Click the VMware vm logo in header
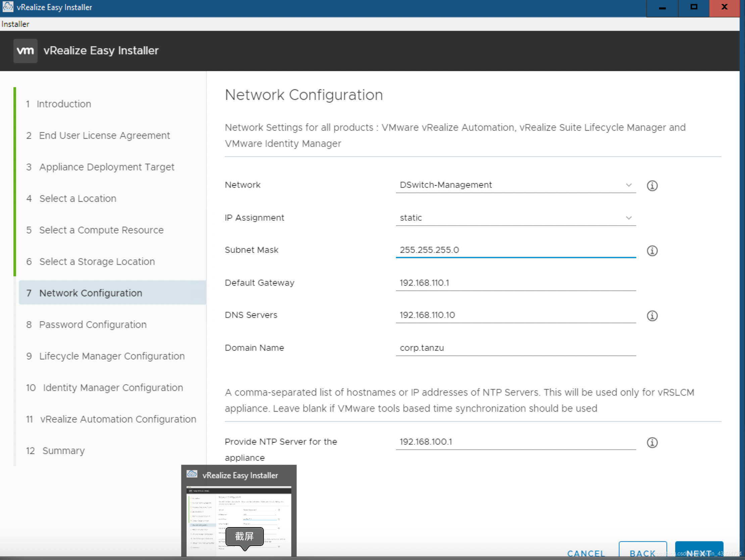This screenshot has height=560, width=745. point(25,51)
